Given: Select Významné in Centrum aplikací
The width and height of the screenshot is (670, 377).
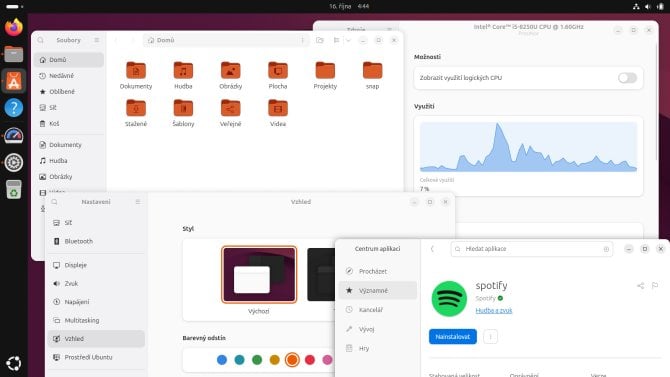Looking at the screenshot, I should (x=378, y=290).
